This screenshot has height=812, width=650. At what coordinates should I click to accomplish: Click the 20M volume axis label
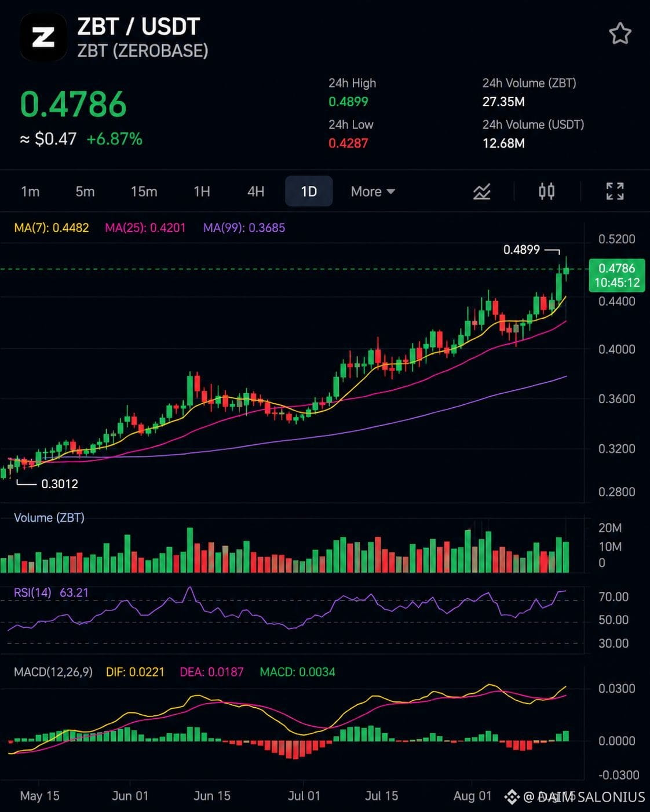pos(610,528)
